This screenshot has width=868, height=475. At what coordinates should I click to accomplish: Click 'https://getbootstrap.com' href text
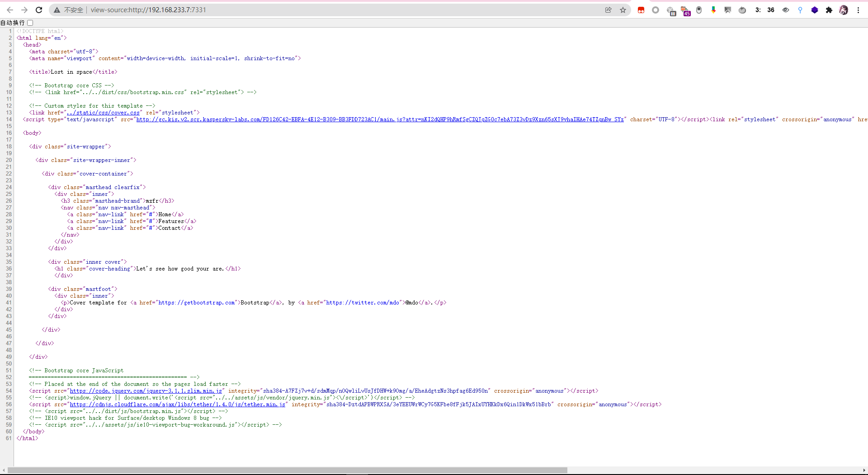[197, 303]
